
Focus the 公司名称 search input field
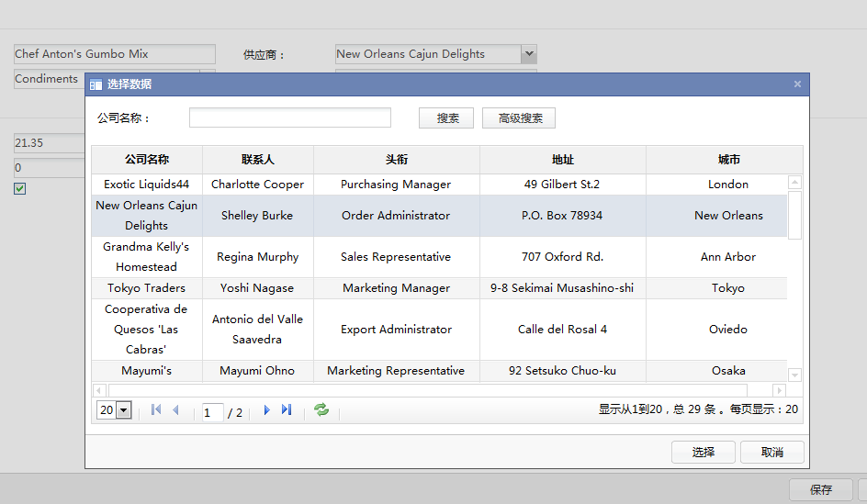289,118
